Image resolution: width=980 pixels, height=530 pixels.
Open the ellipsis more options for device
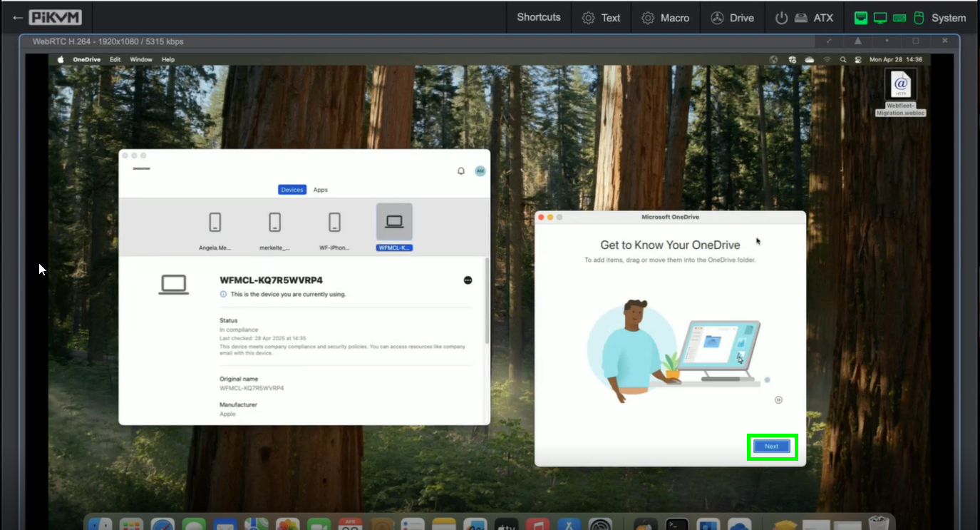tap(468, 280)
